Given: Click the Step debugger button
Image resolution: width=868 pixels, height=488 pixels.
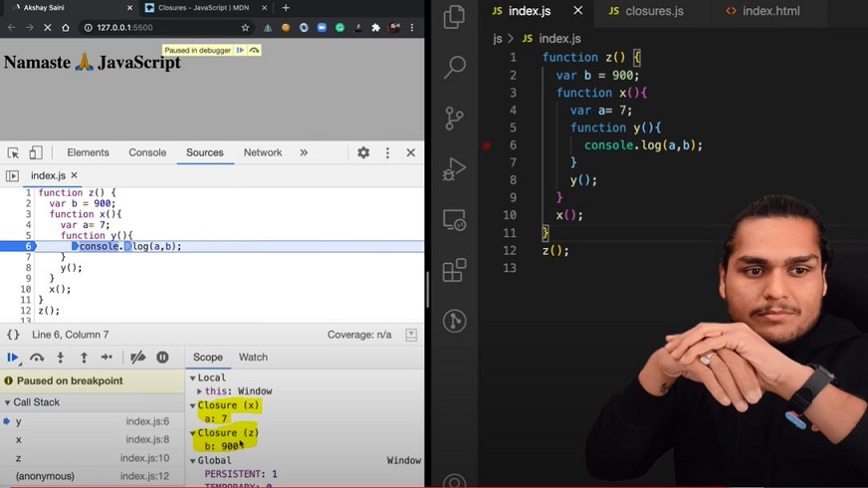Looking at the screenshot, I should (x=107, y=358).
